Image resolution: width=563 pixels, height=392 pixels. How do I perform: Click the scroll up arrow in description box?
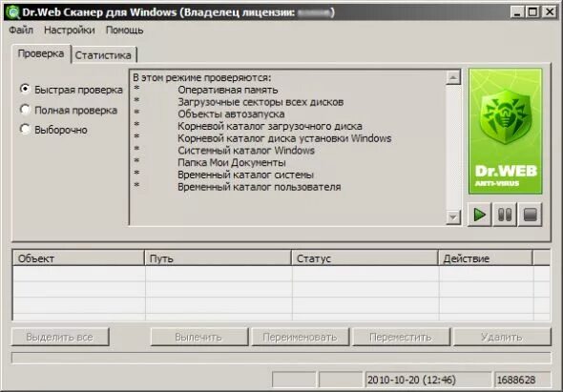453,77
